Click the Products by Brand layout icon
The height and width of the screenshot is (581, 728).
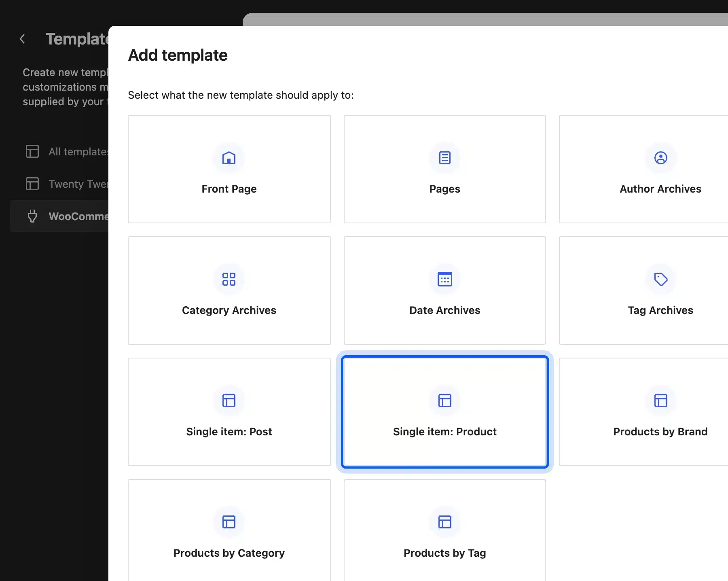661,401
